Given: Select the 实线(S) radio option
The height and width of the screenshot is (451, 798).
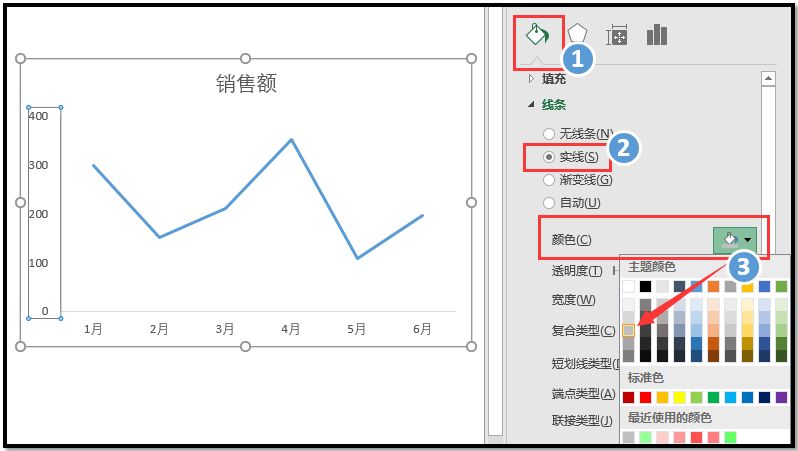Looking at the screenshot, I should point(549,157).
